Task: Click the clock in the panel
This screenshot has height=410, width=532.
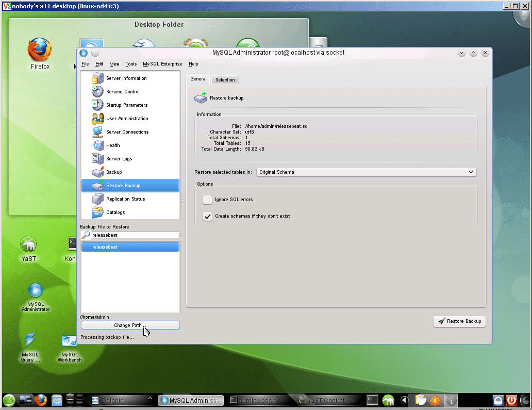Action: click(x=475, y=401)
